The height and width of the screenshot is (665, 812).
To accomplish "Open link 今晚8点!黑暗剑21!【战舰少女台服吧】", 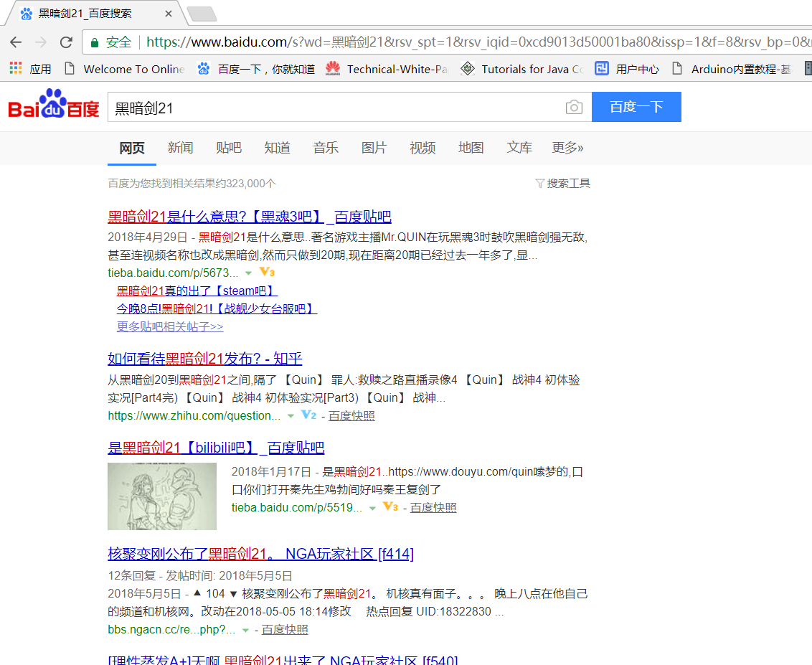I will click(217, 309).
